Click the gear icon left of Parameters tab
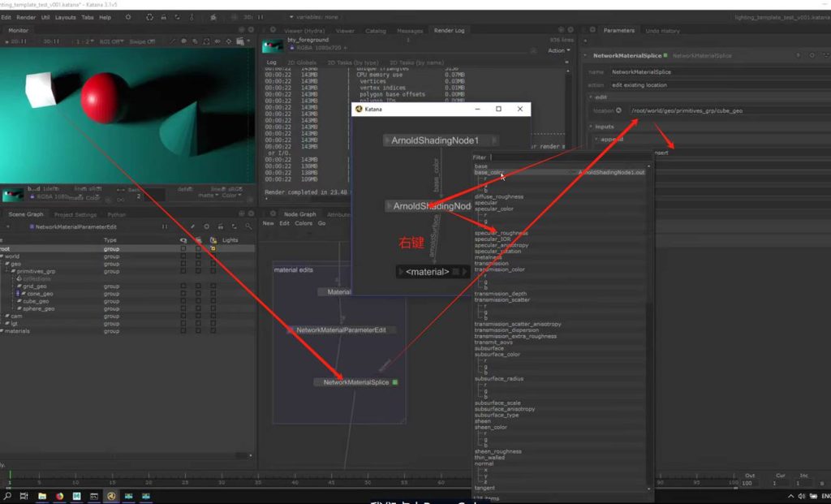Viewport: 831px width, 504px height. [594, 31]
